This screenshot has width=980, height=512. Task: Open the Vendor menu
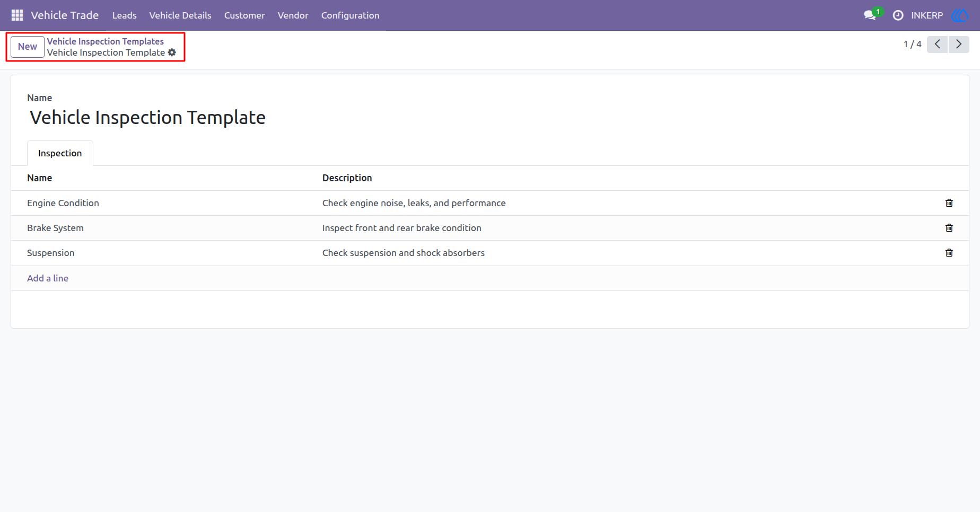[x=293, y=15]
